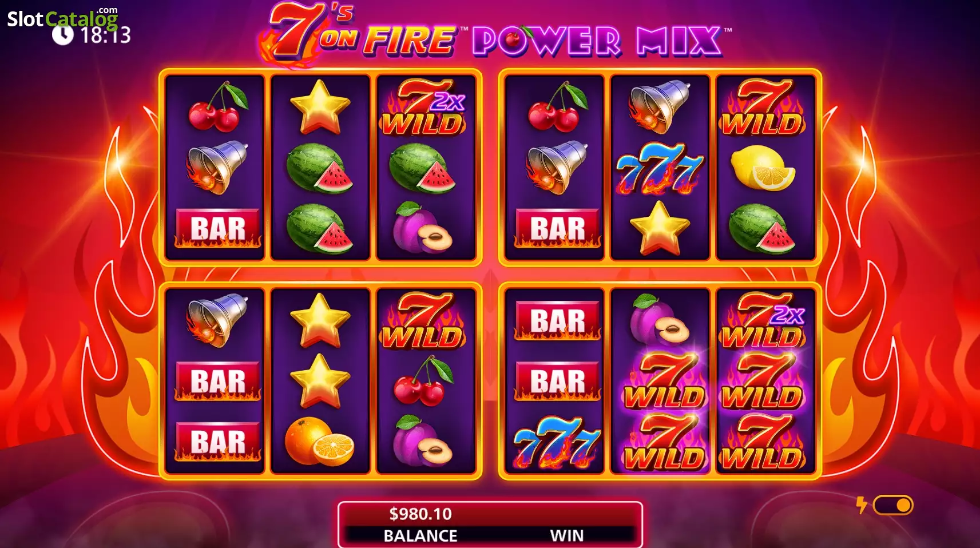Click the clock time display 18:13
Image resolution: width=980 pixels, height=548 pixels.
pyautogui.click(x=105, y=35)
